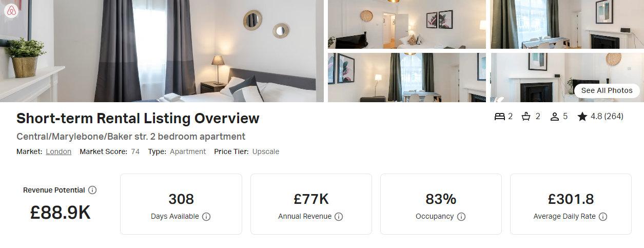The height and width of the screenshot is (248, 644).
Task: Click the bedrooms bed icon
Action: pos(500,117)
